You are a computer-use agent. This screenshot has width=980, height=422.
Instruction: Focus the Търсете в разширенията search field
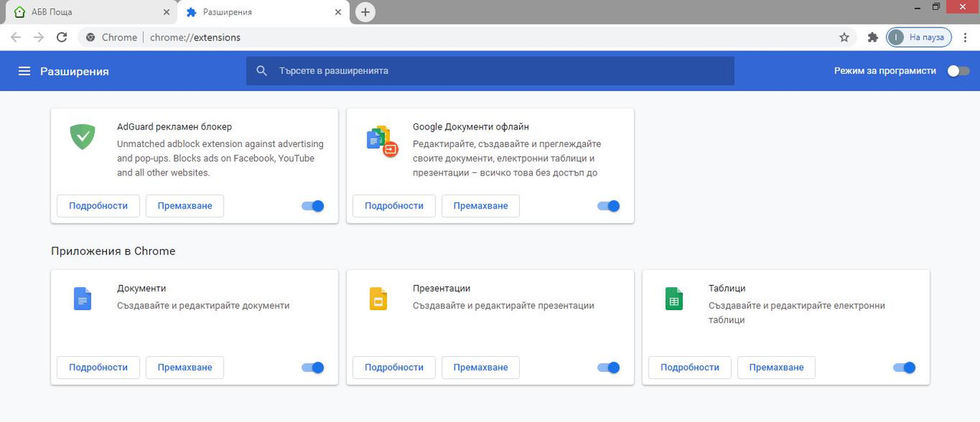tap(490, 70)
